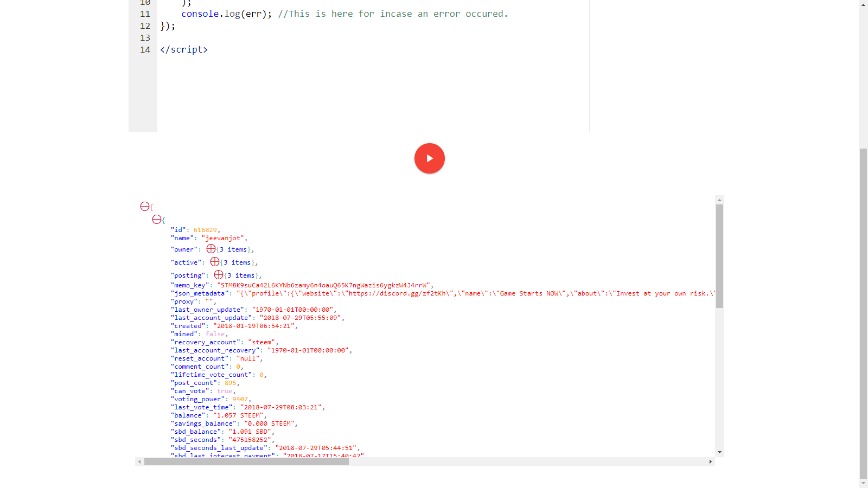This screenshot has height=488, width=868.
Task: Click recovery_account value "steem"
Action: (x=261, y=342)
